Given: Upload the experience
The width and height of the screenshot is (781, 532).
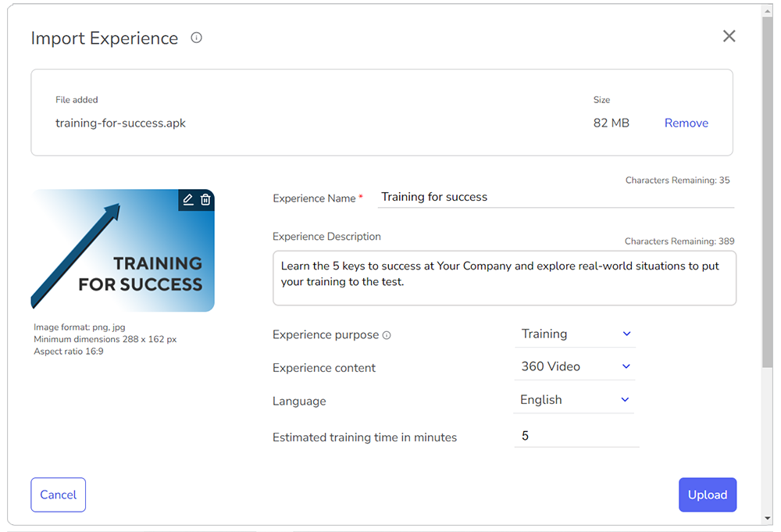Looking at the screenshot, I should tap(708, 495).
